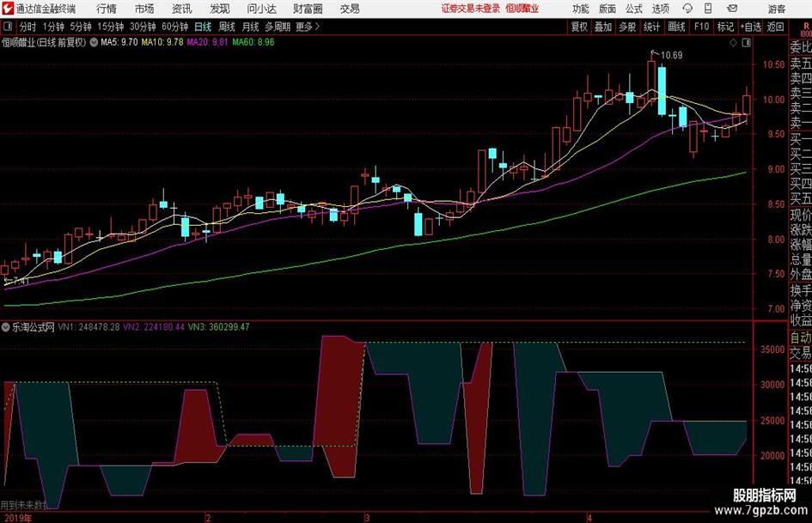Switch to 周线 weekly period tab
The width and height of the screenshot is (812, 523).
click(x=227, y=27)
